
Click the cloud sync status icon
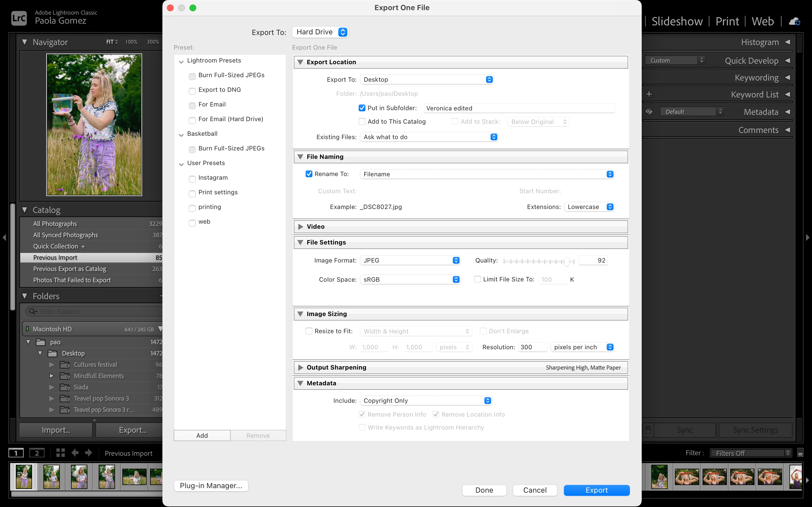pyautogui.click(x=794, y=21)
